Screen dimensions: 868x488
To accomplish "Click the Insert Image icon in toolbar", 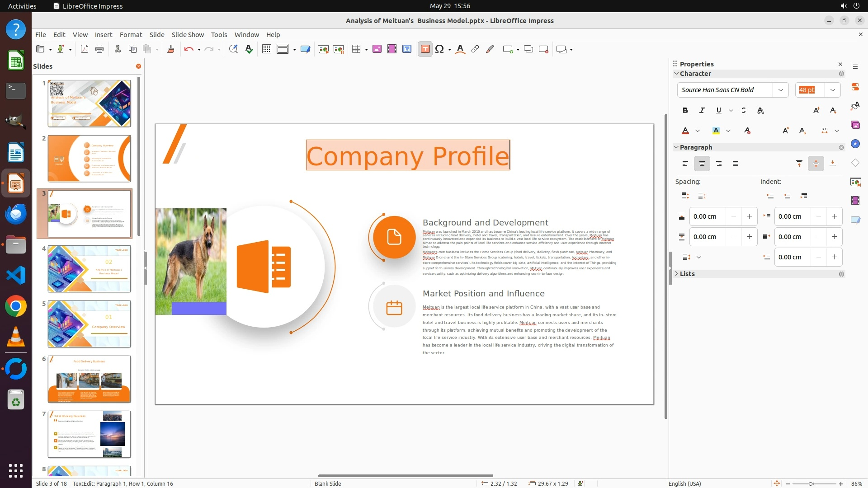I will click(377, 49).
